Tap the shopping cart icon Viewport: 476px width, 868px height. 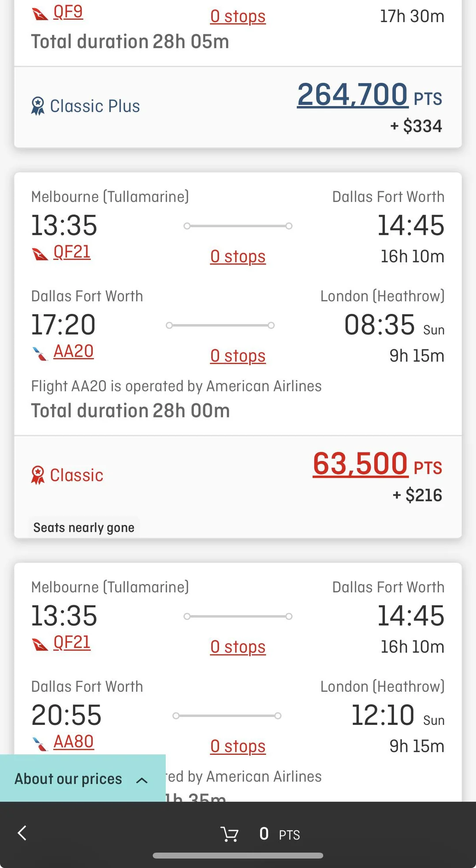coord(229,834)
